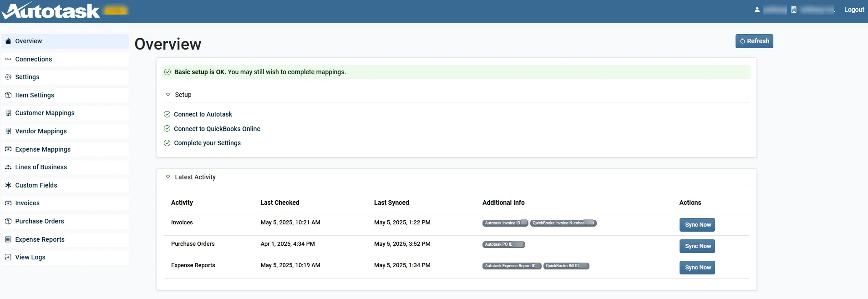Click the user profile icon in header

click(x=757, y=10)
